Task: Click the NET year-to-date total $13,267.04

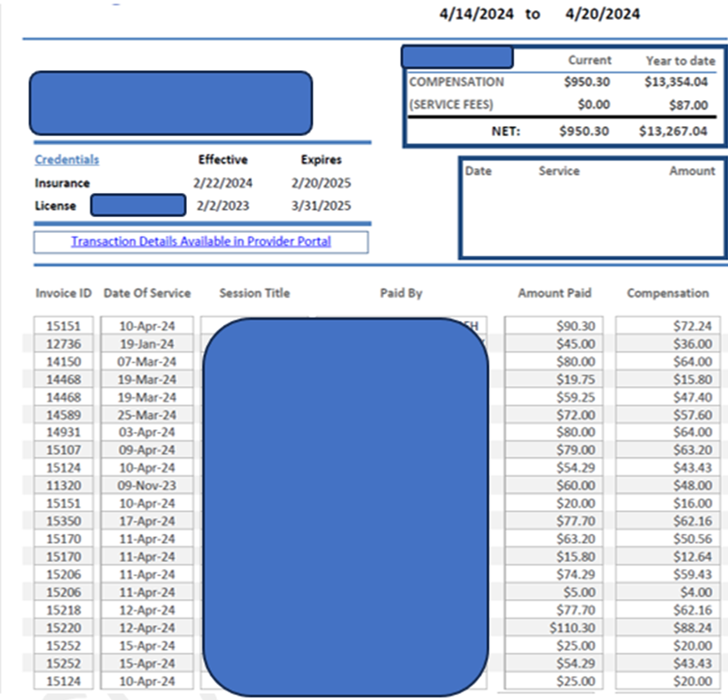Action: coord(672,131)
